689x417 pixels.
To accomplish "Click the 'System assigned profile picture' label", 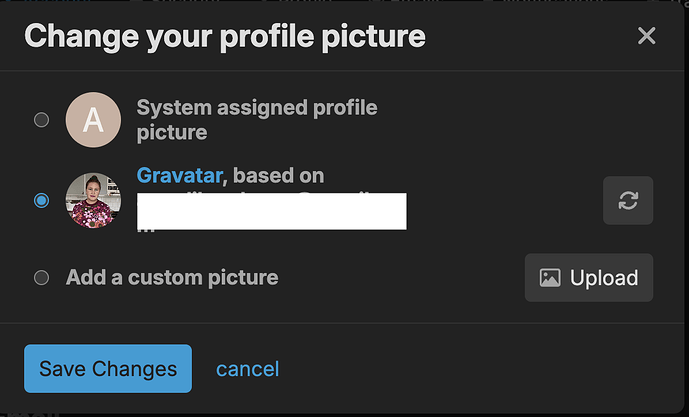I will point(256,107).
